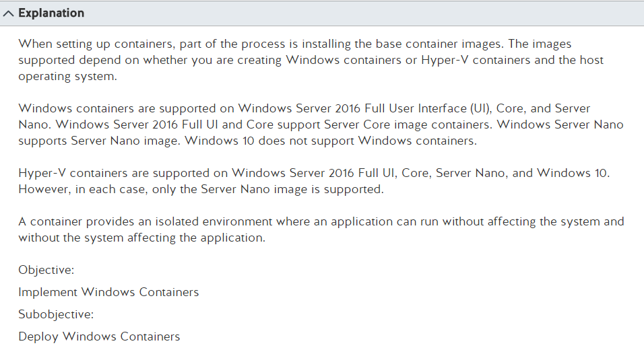Click the words 'Full User Interface (UI)'
This screenshot has height=356, width=644.
pyautogui.click(x=428, y=108)
